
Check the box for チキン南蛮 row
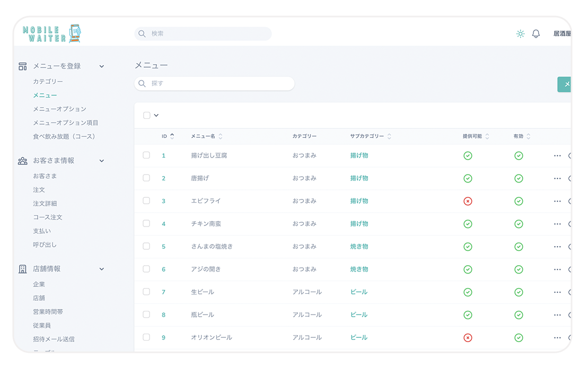[x=146, y=223]
